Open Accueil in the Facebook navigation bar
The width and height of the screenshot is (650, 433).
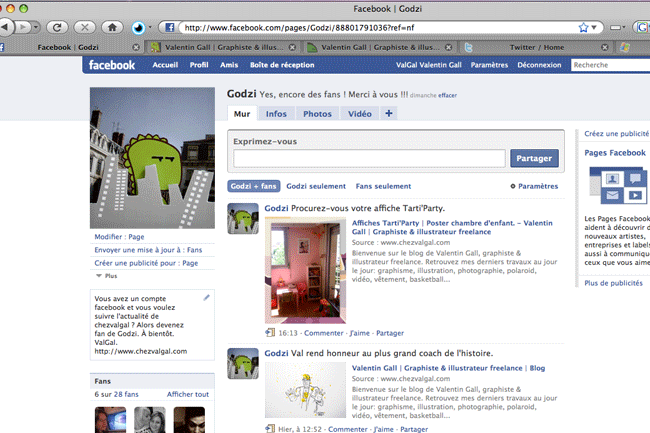pos(165,65)
